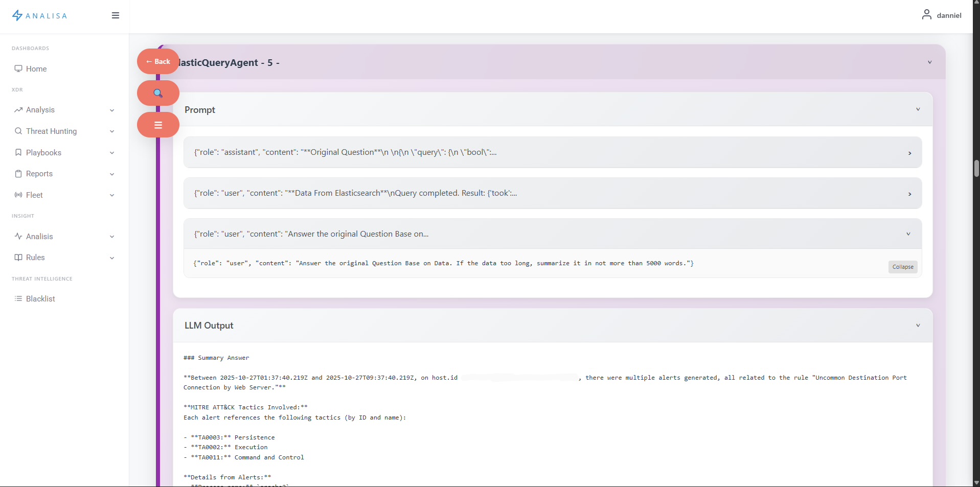This screenshot has height=487, width=980.
Task: Expand Analysis submenu chevron
Action: [112, 110]
